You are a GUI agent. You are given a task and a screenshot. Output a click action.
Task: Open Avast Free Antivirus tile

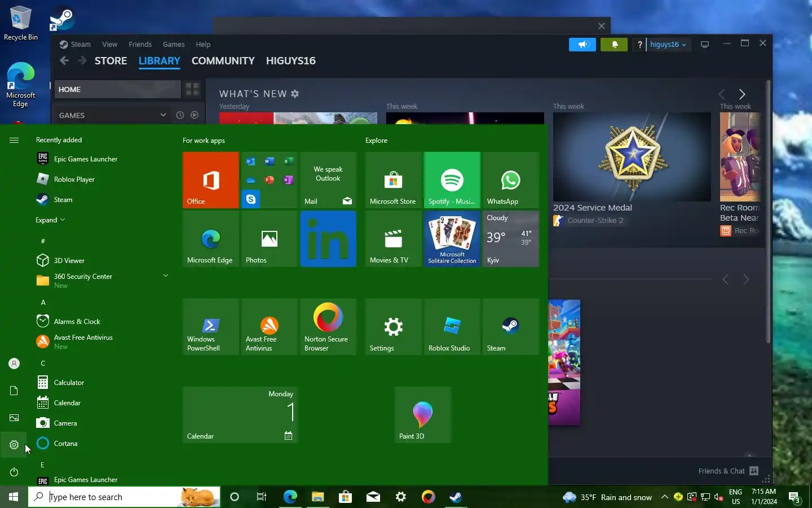[270, 327]
